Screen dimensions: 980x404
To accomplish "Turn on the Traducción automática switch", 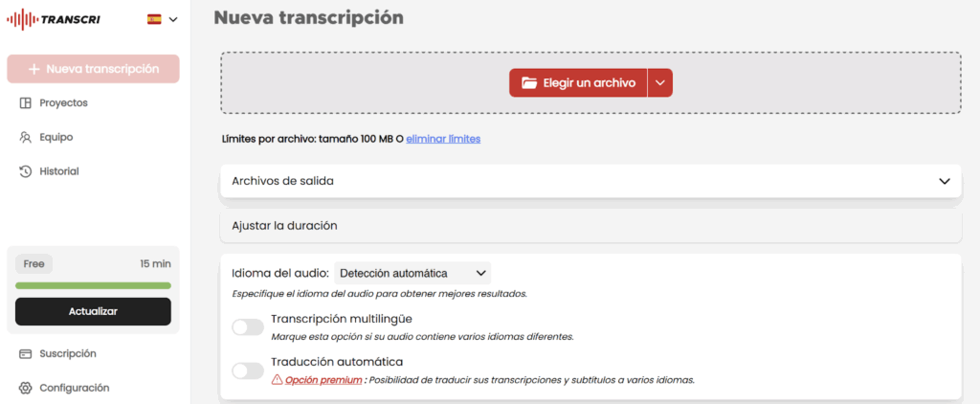I will [248, 370].
